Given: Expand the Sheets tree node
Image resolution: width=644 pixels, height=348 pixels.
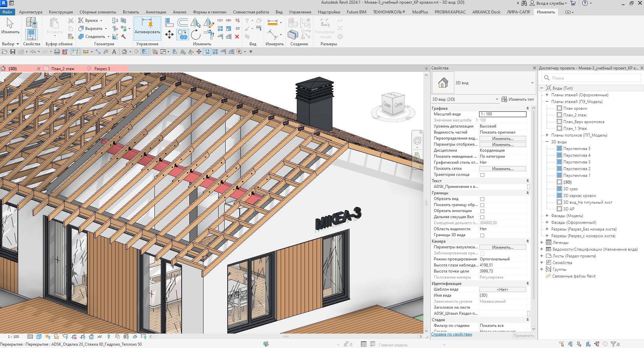Looking at the screenshot, I should [x=542, y=256].
